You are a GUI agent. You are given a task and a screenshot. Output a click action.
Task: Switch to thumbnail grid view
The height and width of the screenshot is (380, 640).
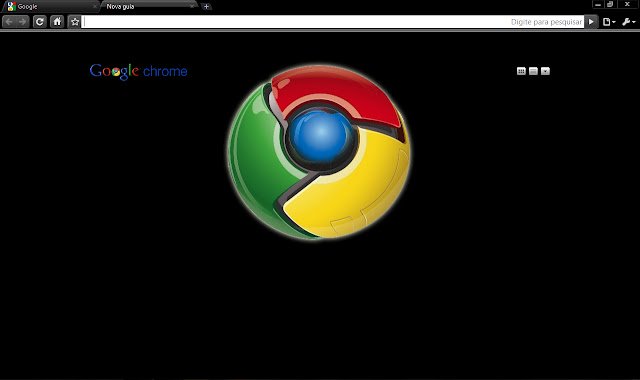(521, 71)
